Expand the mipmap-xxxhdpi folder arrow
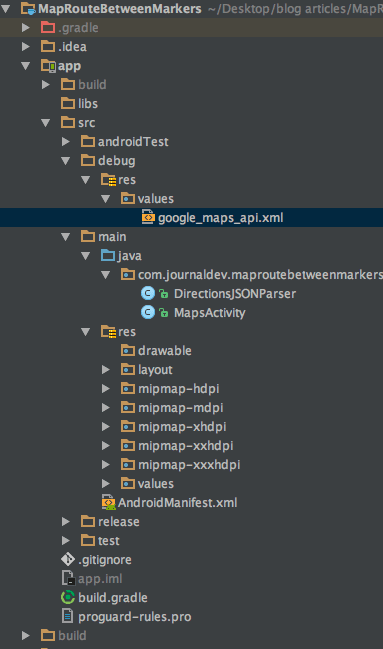Image resolution: width=383 pixels, height=649 pixels. coord(106,465)
